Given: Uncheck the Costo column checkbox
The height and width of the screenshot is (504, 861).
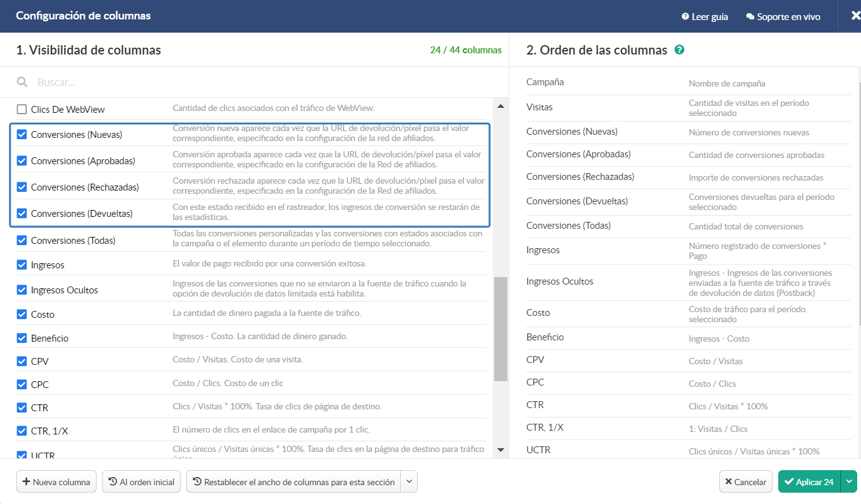Looking at the screenshot, I should pos(22,314).
